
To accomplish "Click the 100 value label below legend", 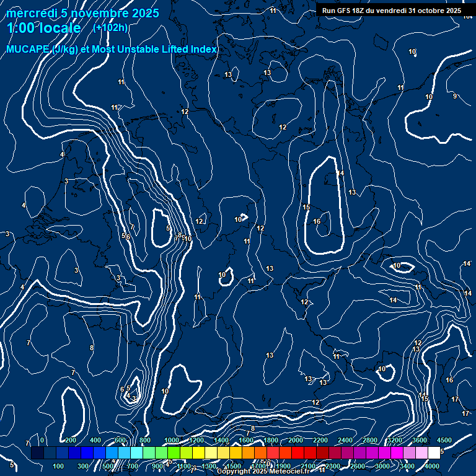I will [x=59, y=466].
